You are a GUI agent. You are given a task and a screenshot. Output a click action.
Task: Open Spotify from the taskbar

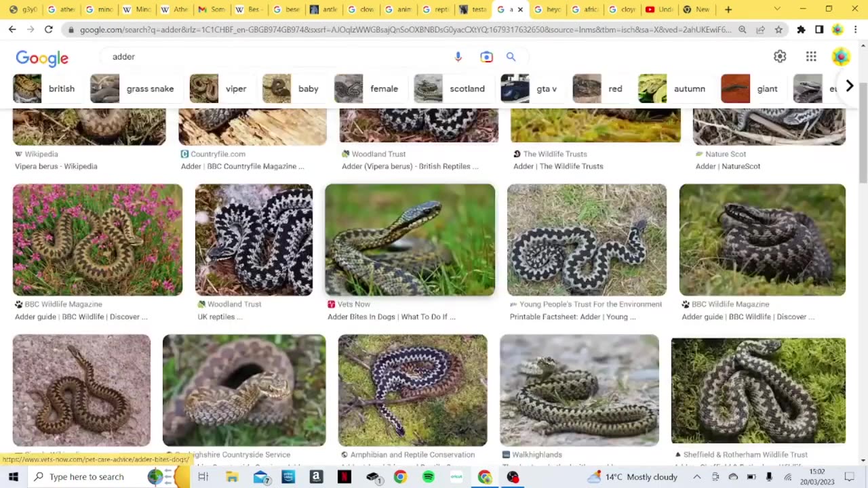(x=428, y=477)
